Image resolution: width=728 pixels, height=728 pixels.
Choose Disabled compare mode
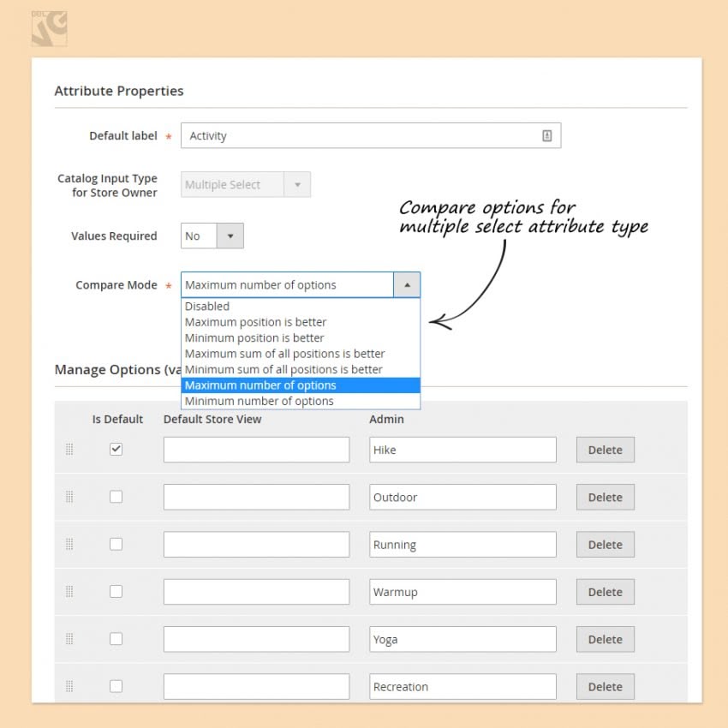tap(301, 307)
